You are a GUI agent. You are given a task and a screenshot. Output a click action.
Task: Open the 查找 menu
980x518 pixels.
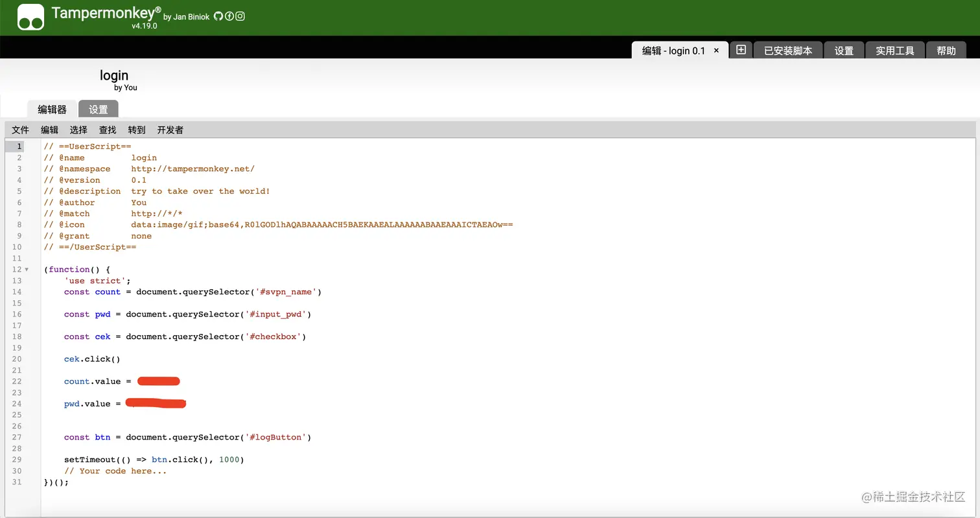pos(108,130)
